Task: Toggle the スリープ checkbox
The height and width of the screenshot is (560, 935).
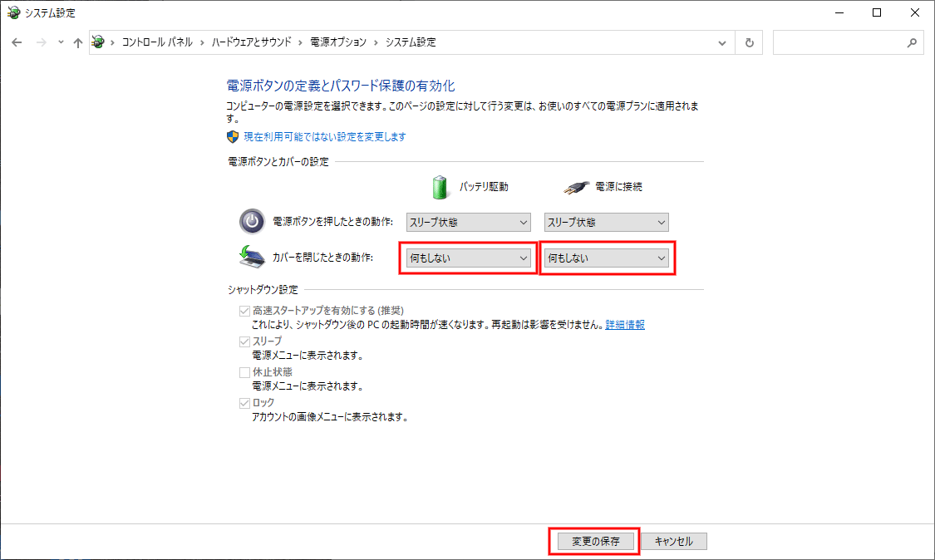Action: [245, 341]
